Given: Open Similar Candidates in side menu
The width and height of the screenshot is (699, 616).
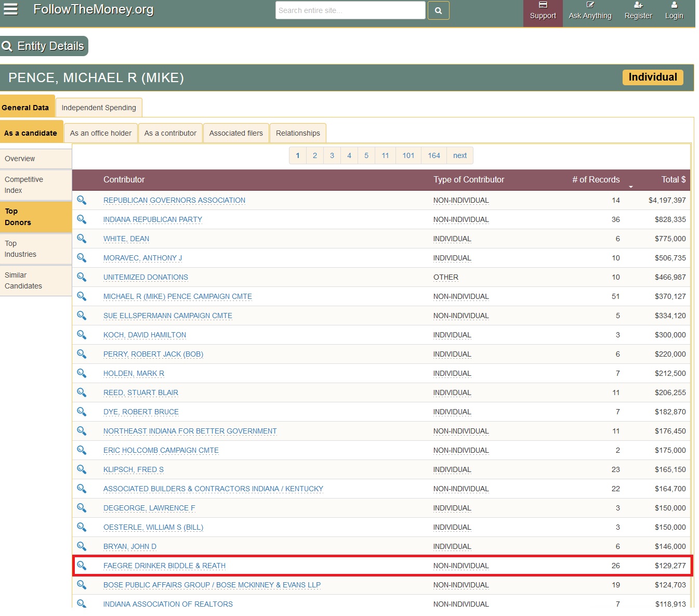Looking at the screenshot, I should [36, 281].
